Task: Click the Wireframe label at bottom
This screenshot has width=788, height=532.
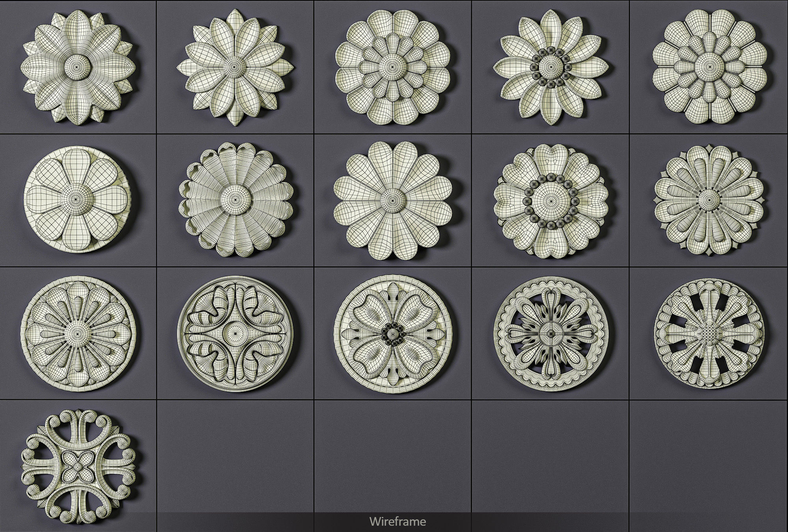Action: pos(398,522)
